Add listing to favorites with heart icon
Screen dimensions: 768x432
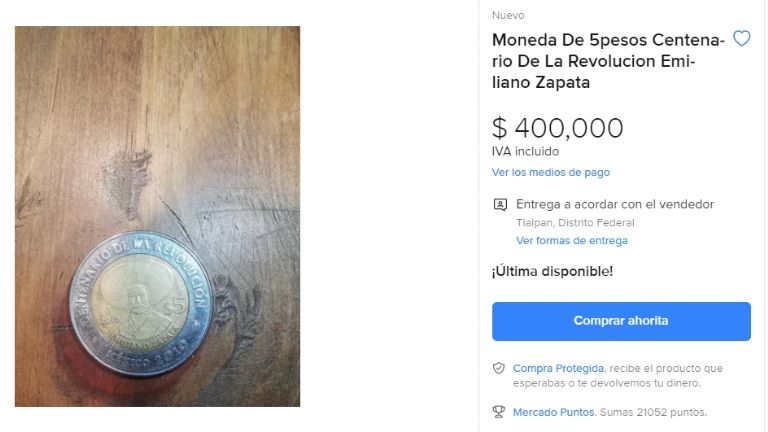click(x=741, y=38)
